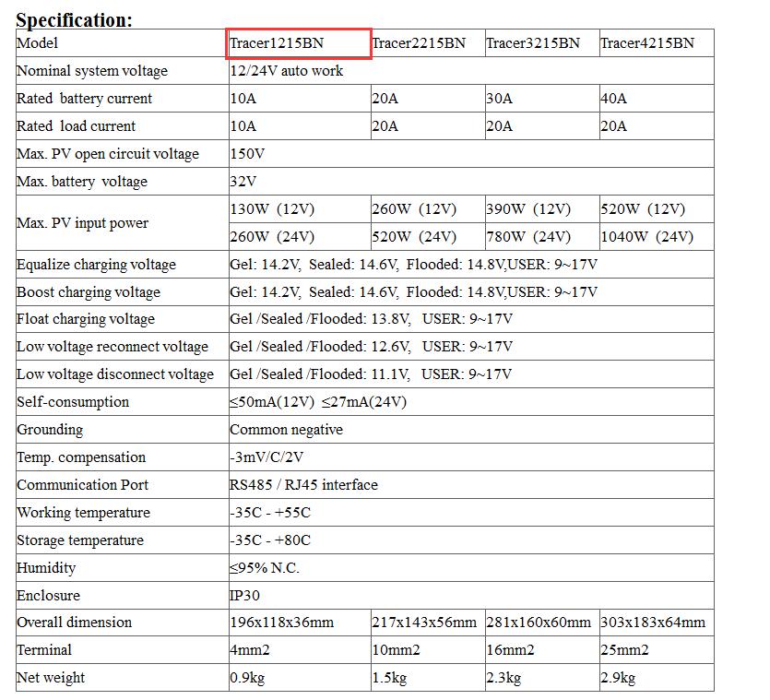Click the "Storage temperature" row label
The width and height of the screenshot is (770, 700).
tap(80, 540)
